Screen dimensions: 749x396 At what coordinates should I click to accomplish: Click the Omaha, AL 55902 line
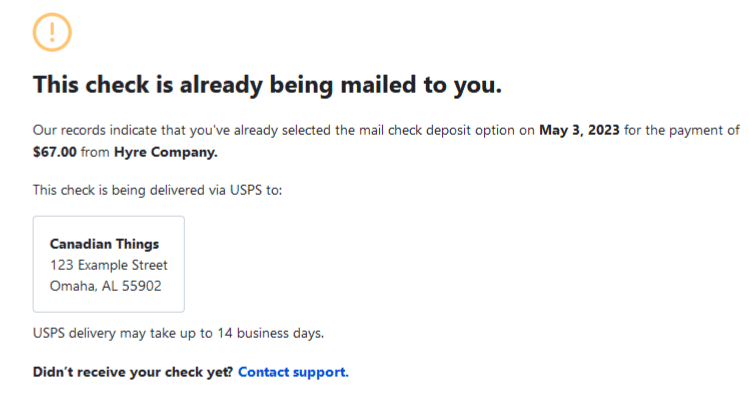(106, 286)
